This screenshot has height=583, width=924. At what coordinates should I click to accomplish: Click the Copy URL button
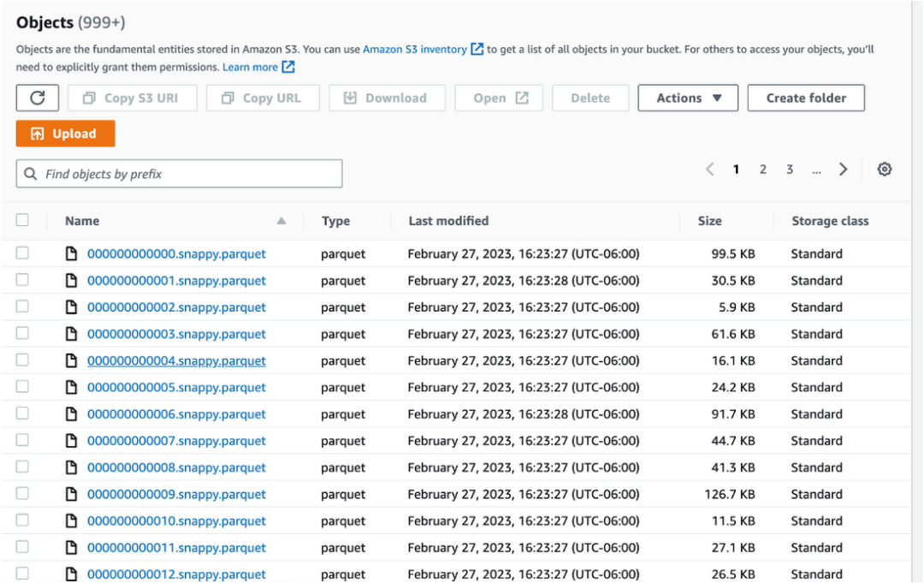263,98
